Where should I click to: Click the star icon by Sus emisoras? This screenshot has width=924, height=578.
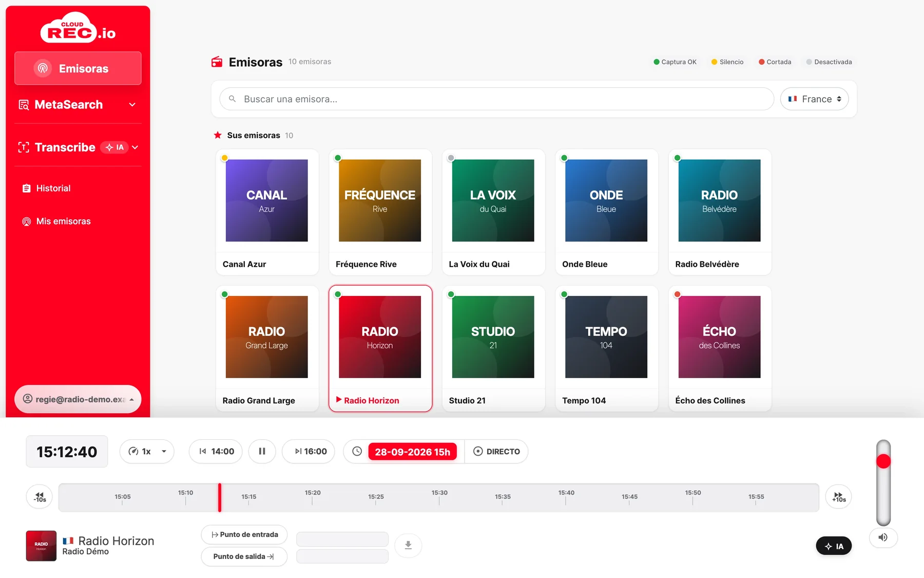click(x=218, y=135)
